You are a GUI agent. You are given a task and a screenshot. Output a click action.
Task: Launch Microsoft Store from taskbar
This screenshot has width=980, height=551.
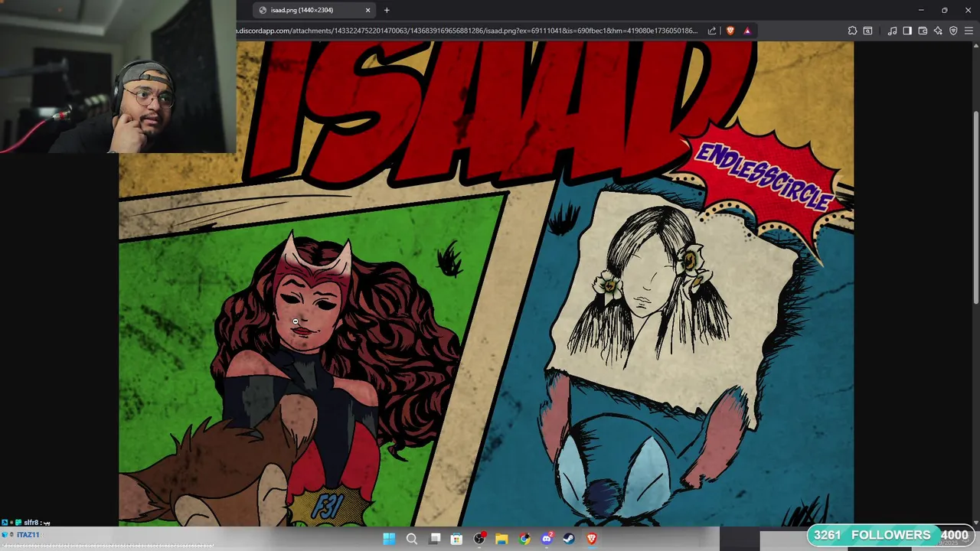[456, 539]
